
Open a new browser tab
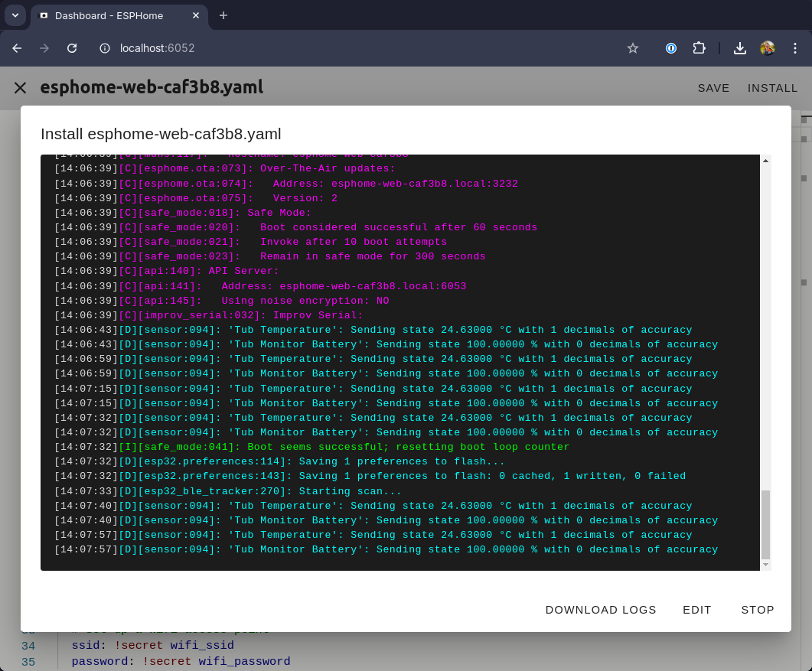pos(223,15)
